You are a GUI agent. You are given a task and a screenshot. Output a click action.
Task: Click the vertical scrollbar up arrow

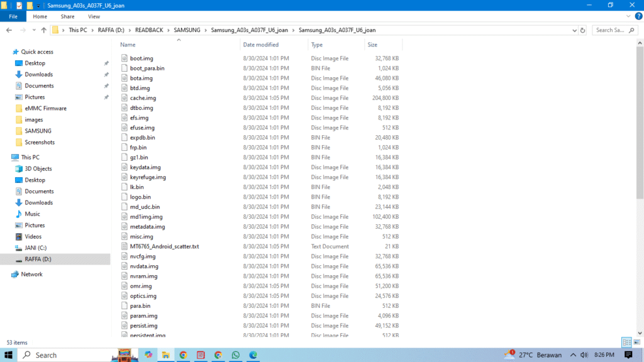(640, 43)
